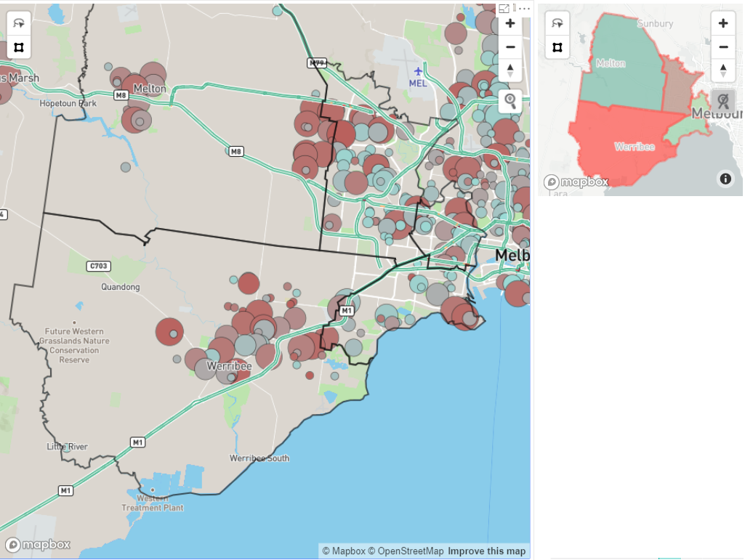Toggle map tilt with the up arrow control

pyautogui.click(x=510, y=68)
